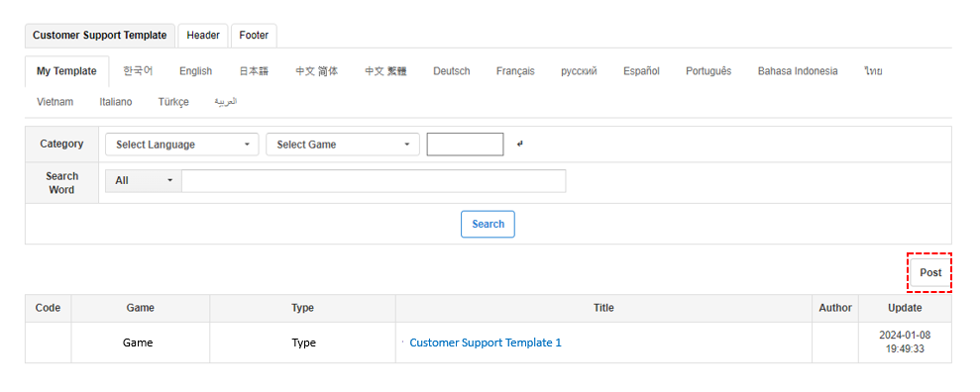Click the Search button

(488, 224)
